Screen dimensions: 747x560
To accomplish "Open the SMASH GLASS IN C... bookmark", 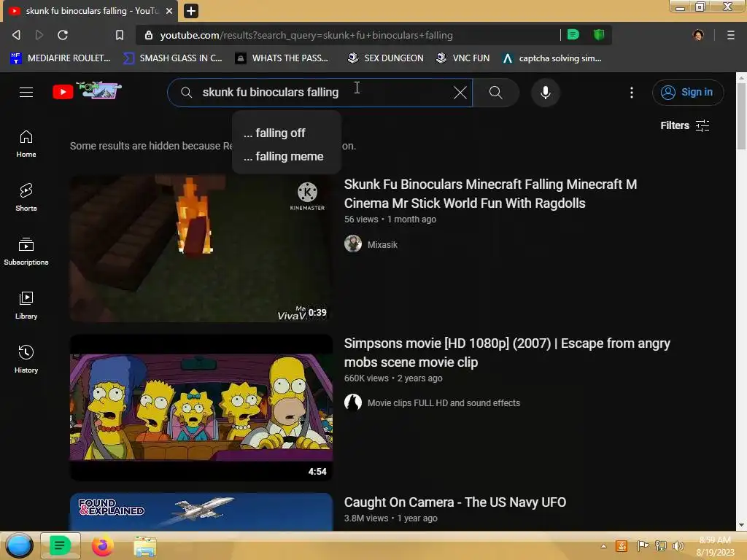I will pyautogui.click(x=172, y=58).
